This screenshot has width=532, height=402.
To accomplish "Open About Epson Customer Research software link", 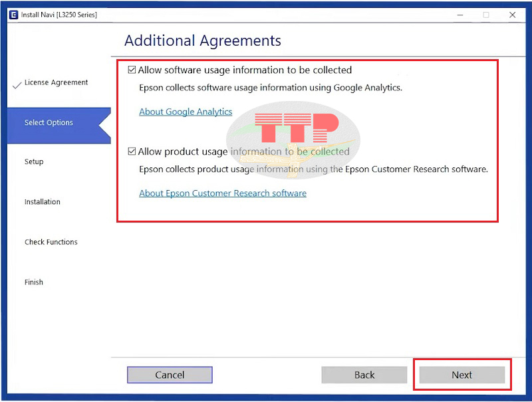I will (x=223, y=193).
